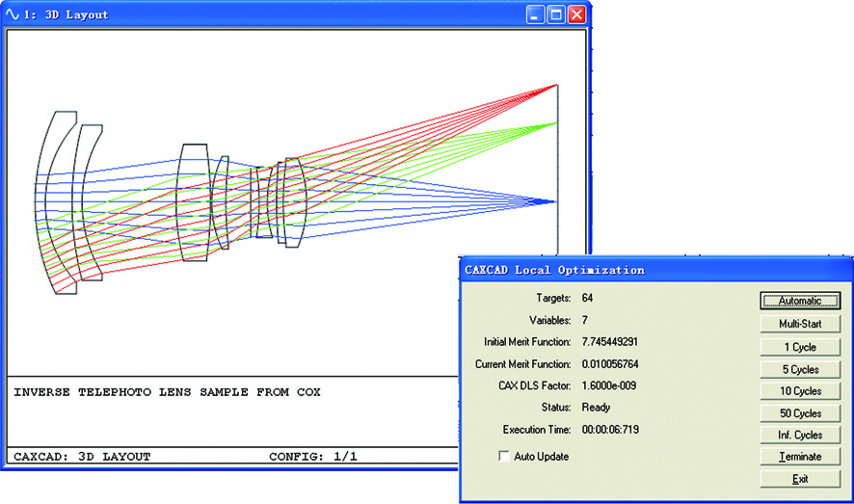Click the CAXCAD: 3D LAYOUT label
Viewport: 854px width, 504px height.
coord(82,457)
